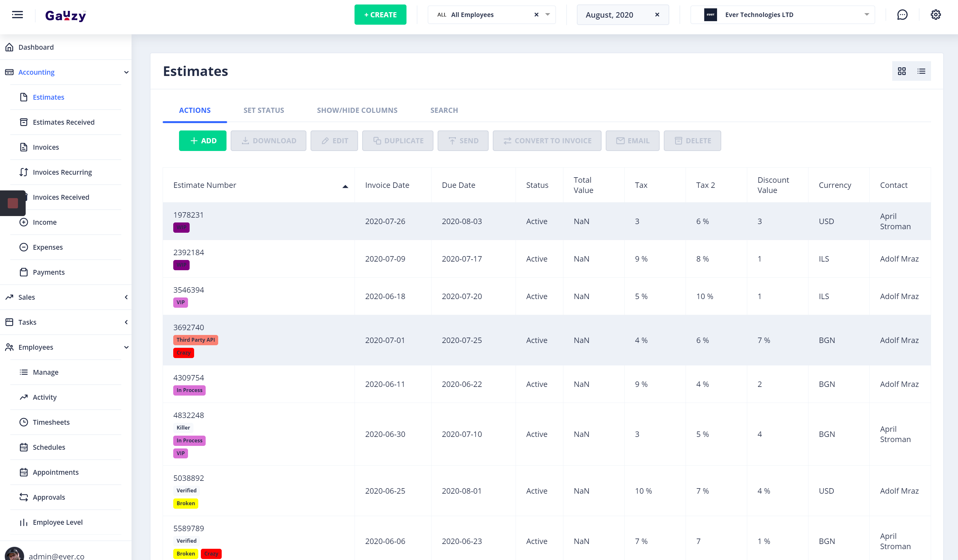Switch to grid card view
Image resolution: width=958 pixels, height=560 pixels.
[x=902, y=71]
